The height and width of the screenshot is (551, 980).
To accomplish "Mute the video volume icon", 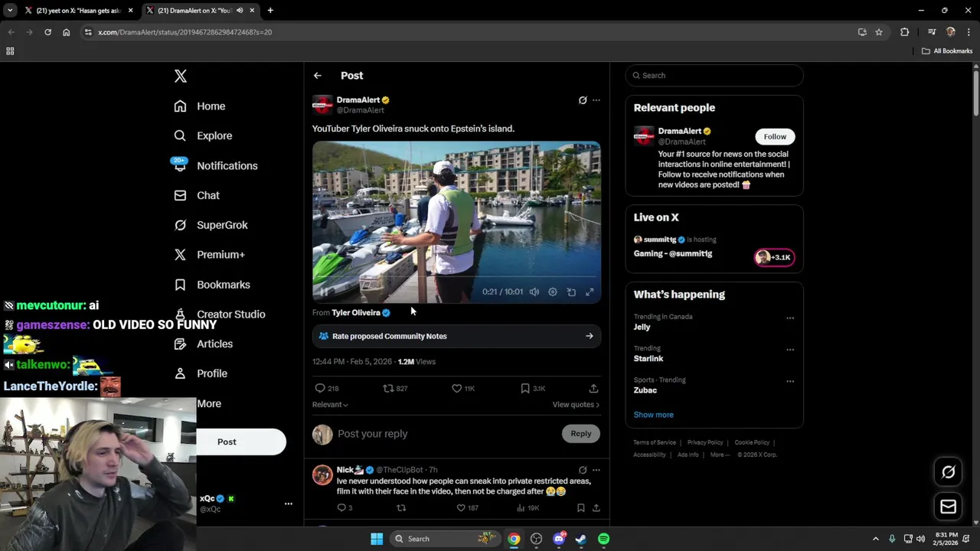I will tap(534, 292).
